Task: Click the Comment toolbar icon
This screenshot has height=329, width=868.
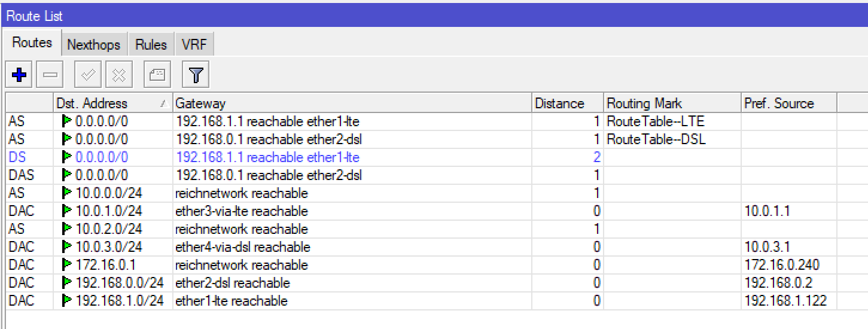Action: [x=157, y=75]
